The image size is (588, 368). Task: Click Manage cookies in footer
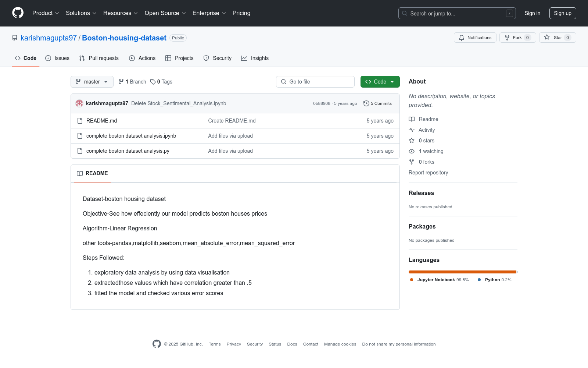(x=340, y=344)
